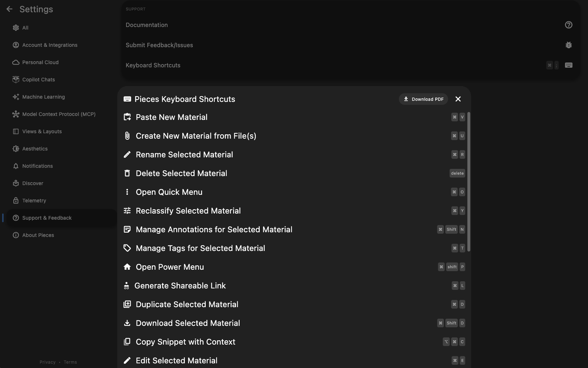The image size is (588, 368).
Task: Click the Discover icon in sidebar
Action: tap(16, 183)
